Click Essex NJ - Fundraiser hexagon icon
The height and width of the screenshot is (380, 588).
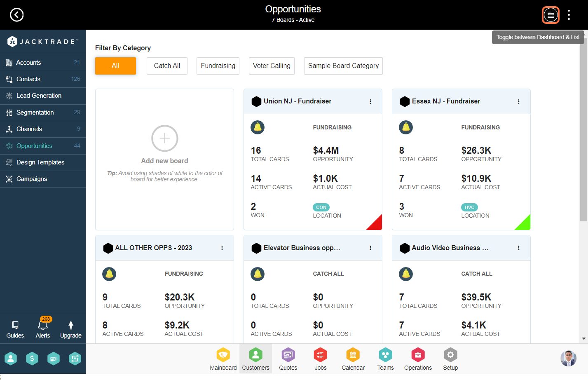pyautogui.click(x=405, y=101)
